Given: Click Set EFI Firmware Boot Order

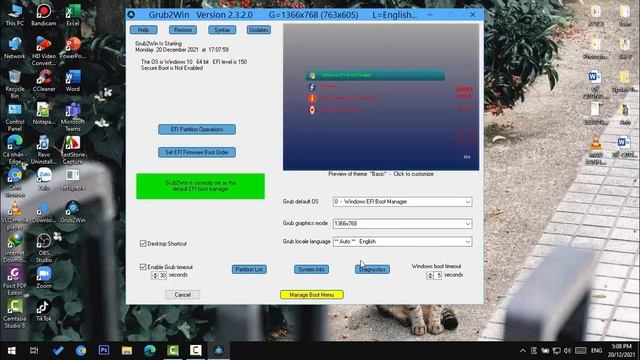Looking at the screenshot, I should point(197,152).
